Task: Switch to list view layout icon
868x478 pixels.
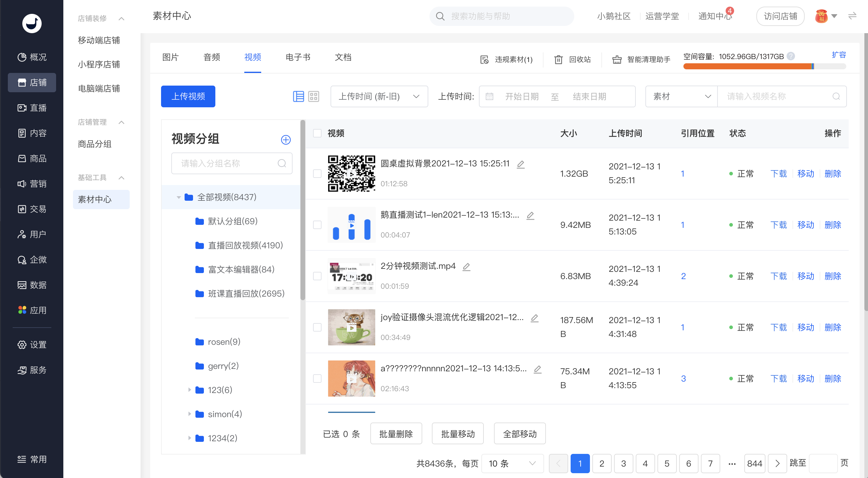Action: pos(298,97)
